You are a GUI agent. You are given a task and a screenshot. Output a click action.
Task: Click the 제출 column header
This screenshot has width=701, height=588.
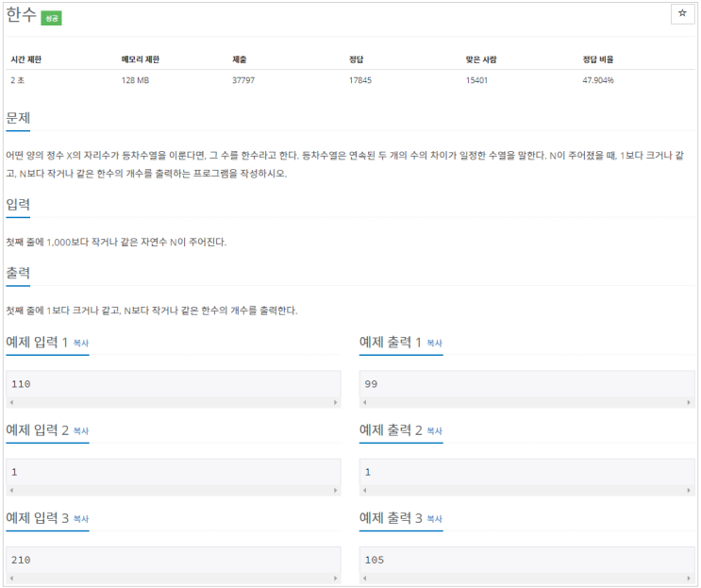pos(240,59)
